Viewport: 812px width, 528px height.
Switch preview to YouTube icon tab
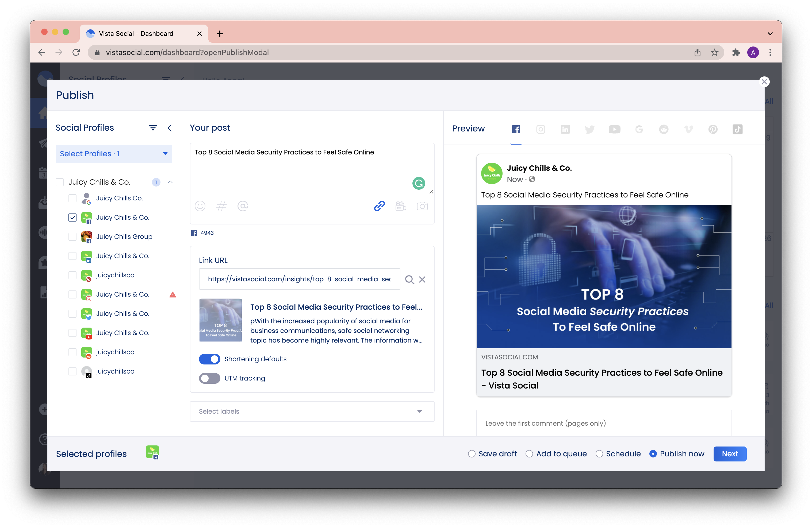614,129
